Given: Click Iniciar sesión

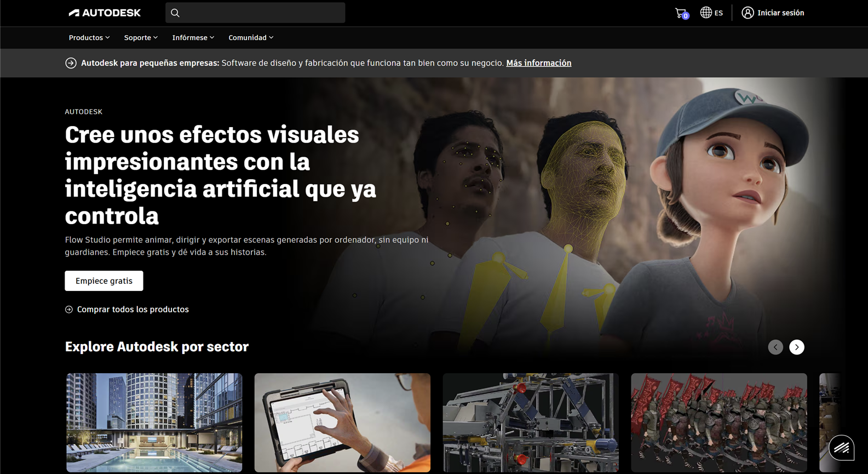Looking at the screenshot, I should point(780,13).
